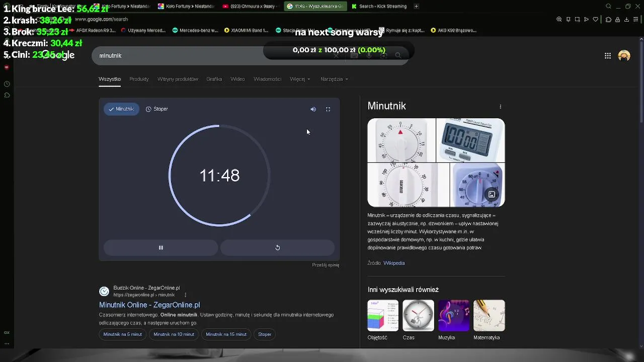Switch to Grafika image results
The height and width of the screenshot is (362, 644).
click(214, 79)
